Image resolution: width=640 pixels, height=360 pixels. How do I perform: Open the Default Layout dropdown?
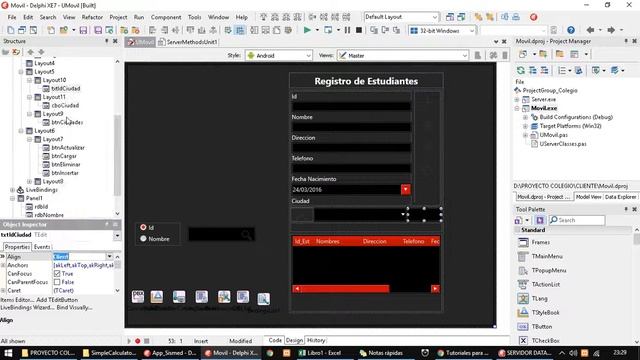(401, 17)
